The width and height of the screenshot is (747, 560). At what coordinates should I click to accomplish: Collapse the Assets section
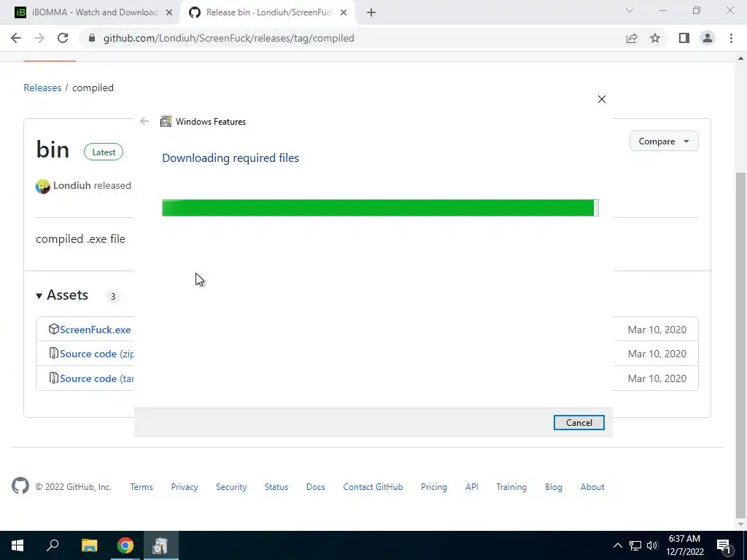point(62,295)
